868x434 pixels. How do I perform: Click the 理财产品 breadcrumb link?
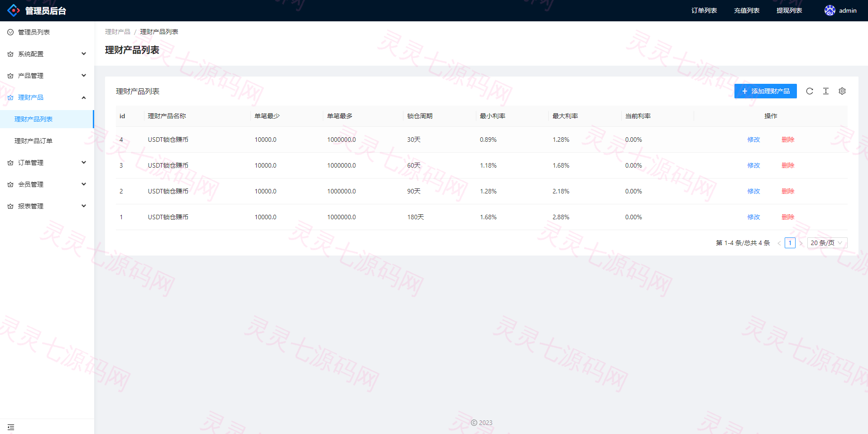118,32
